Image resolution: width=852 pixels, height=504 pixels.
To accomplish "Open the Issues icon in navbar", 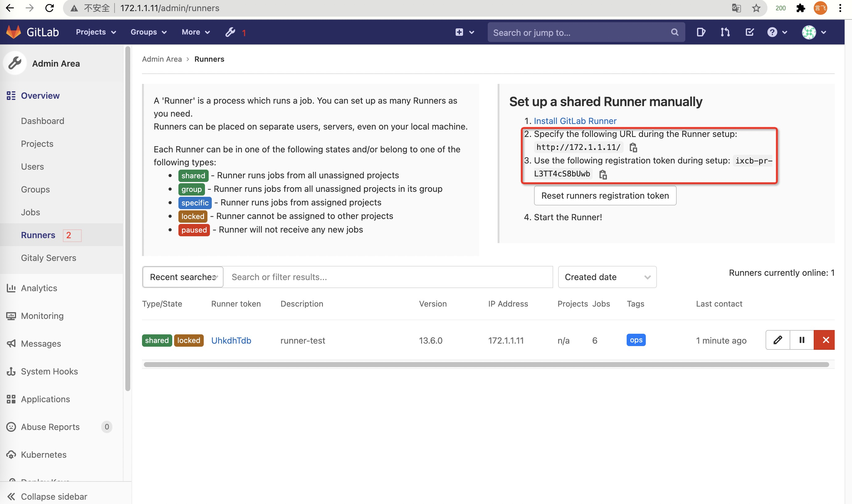I will pos(701,32).
